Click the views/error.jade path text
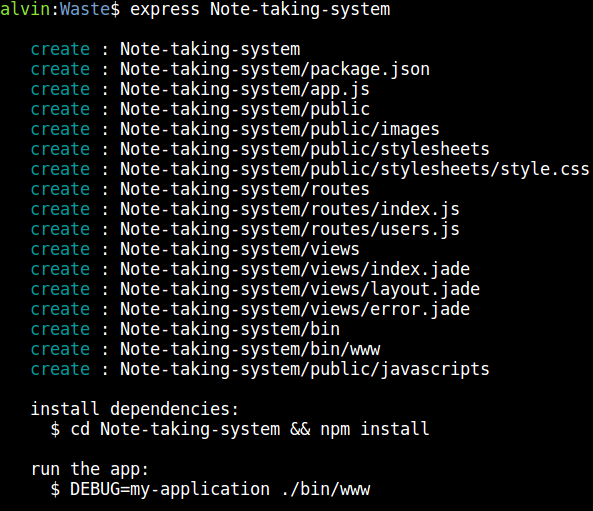Screen dimensions: 593x511 click(390, 309)
